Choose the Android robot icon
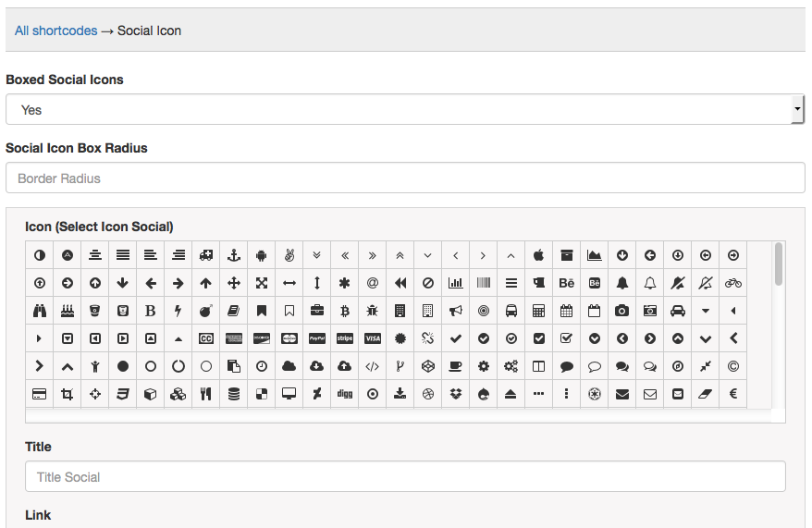Image resolution: width=812 pixels, height=528 pixels. tap(262, 255)
